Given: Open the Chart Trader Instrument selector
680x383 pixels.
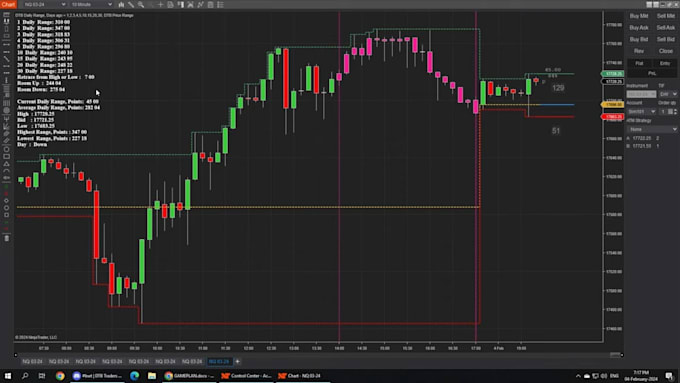Looking at the screenshot, I should [x=641, y=94].
